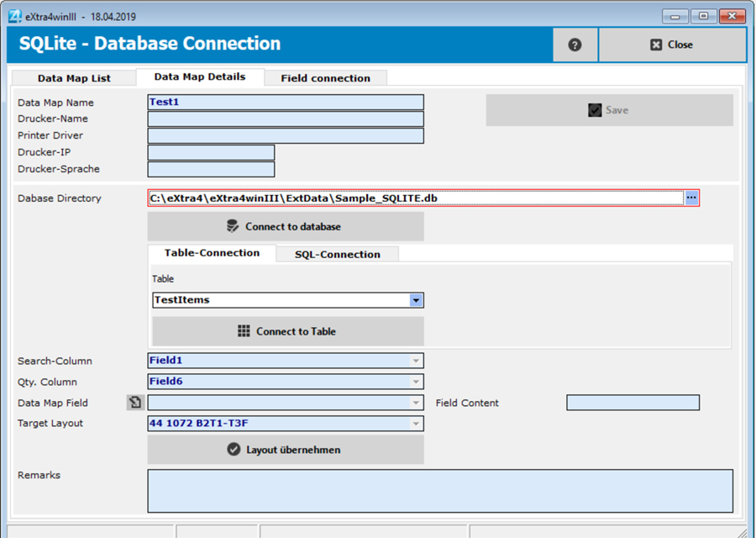The height and width of the screenshot is (538, 756).
Task: Click the Data Map Name input field
Action: [286, 103]
